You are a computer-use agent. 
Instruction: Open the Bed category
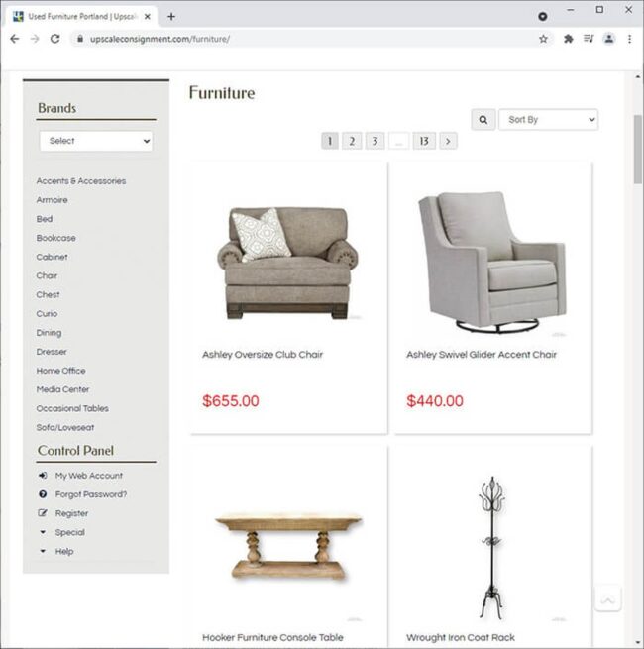point(45,219)
